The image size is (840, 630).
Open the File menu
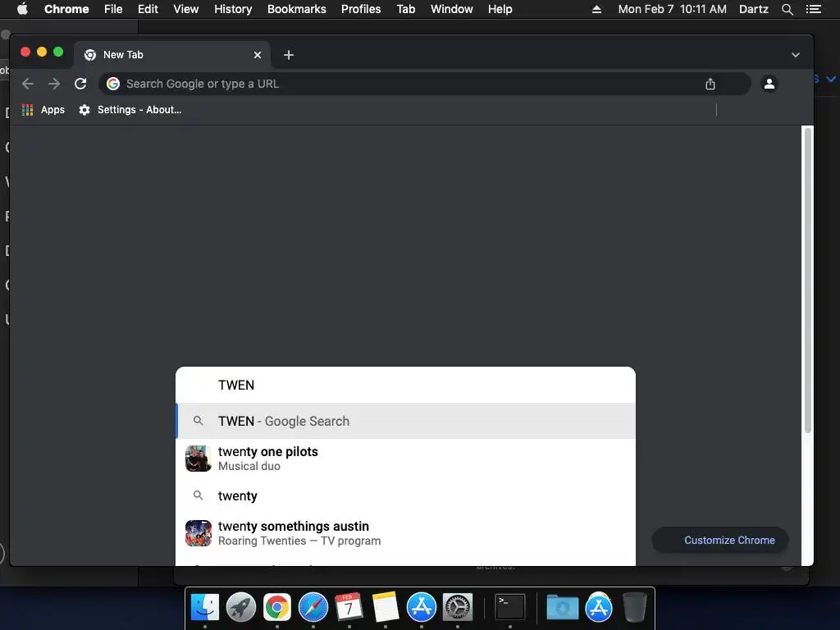tap(113, 9)
